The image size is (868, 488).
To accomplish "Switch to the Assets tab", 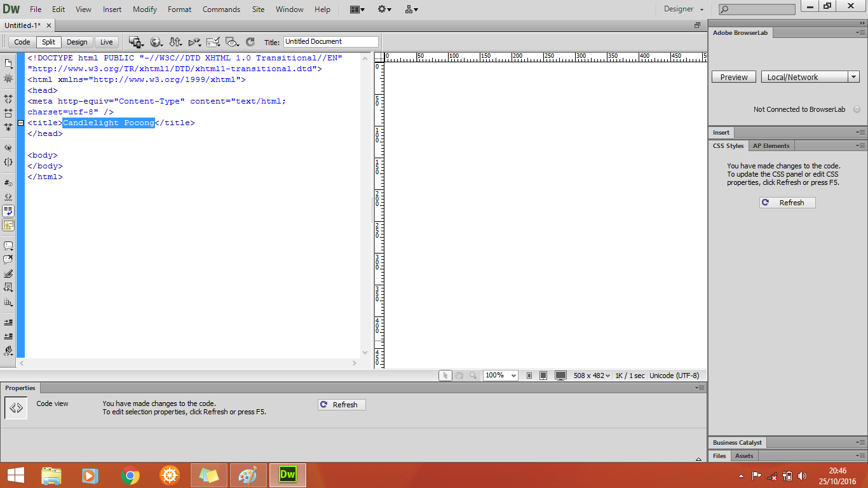I will [x=744, y=456].
